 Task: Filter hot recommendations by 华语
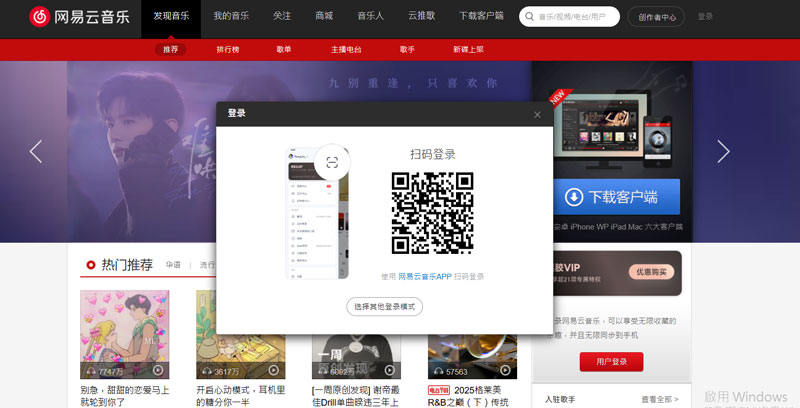[173, 265]
